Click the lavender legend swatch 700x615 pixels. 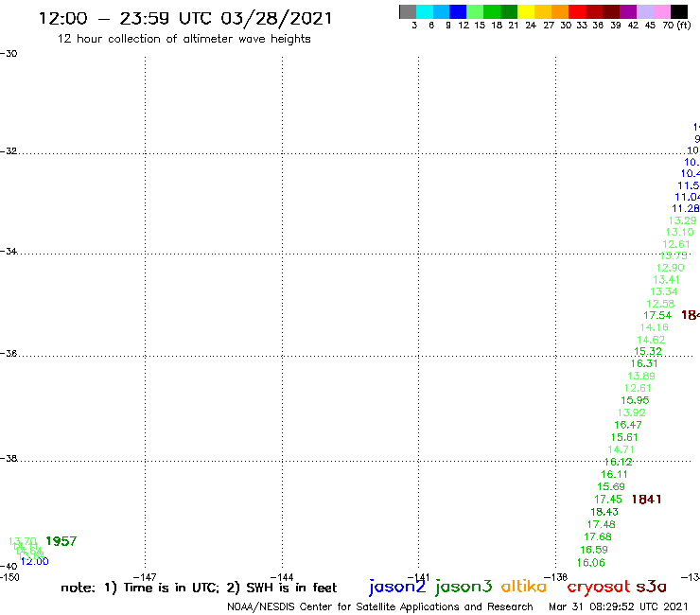click(x=644, y=11)
